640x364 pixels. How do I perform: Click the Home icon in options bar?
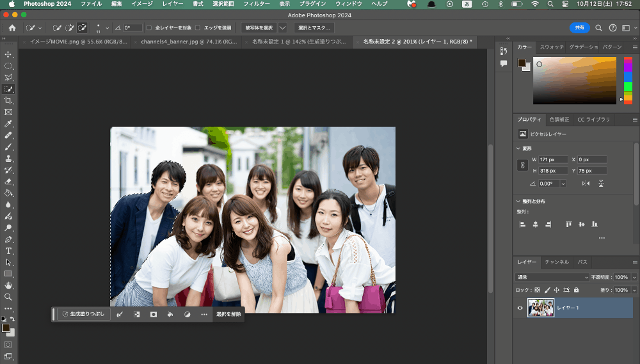(x=12, y=28)
